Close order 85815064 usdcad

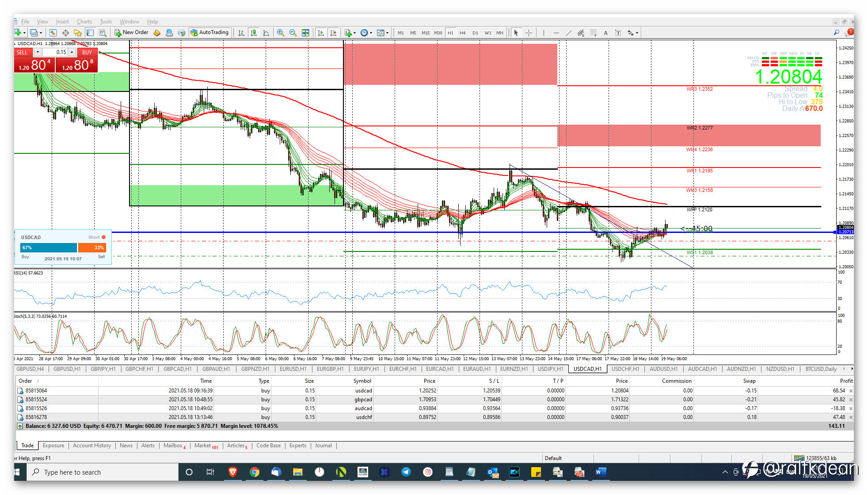851,391
